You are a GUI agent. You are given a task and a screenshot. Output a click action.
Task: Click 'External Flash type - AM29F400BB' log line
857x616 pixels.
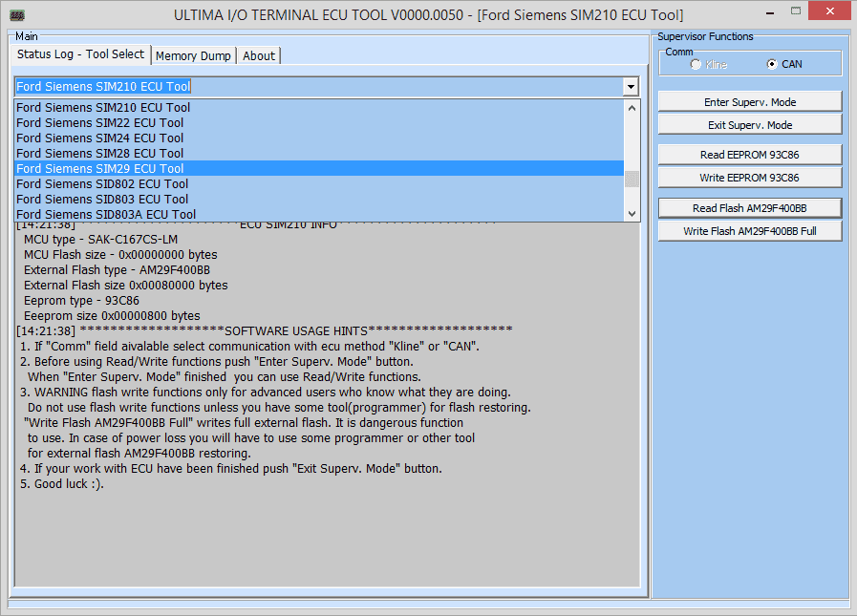(117, 270)
